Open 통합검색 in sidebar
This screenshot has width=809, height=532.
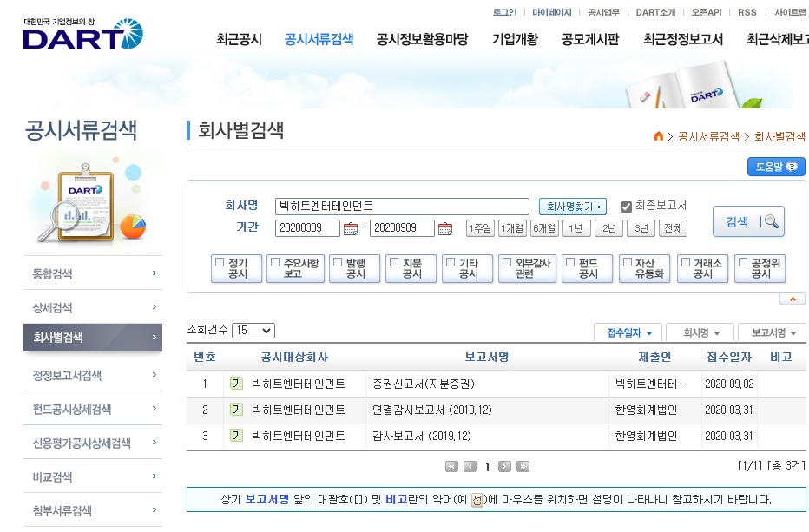tap(93, 273)
